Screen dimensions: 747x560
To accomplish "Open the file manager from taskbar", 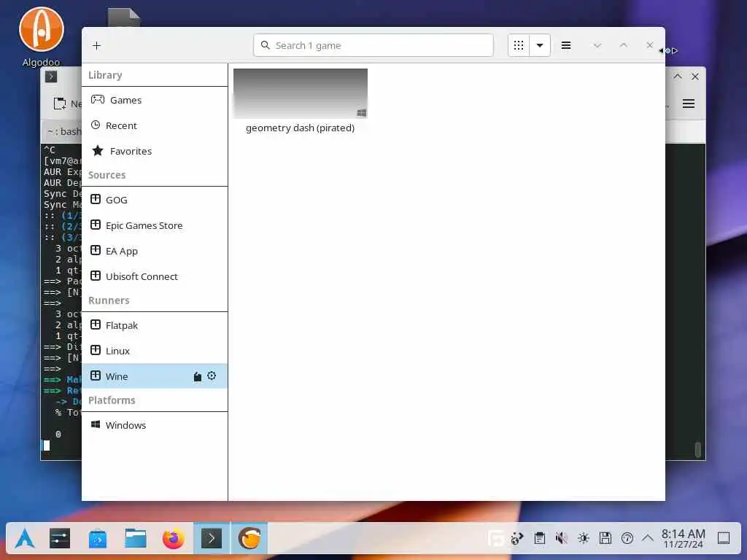I will [x=136, y=539].
